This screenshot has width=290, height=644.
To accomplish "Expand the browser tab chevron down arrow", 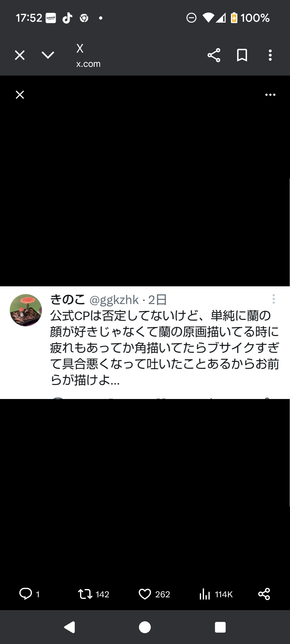I will click(48, 55).
